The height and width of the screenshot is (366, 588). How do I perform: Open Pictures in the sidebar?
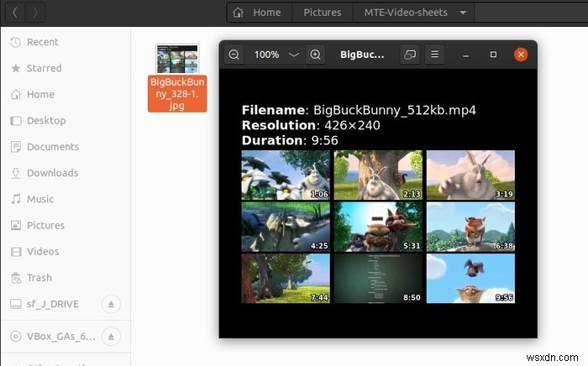(66, 225)
